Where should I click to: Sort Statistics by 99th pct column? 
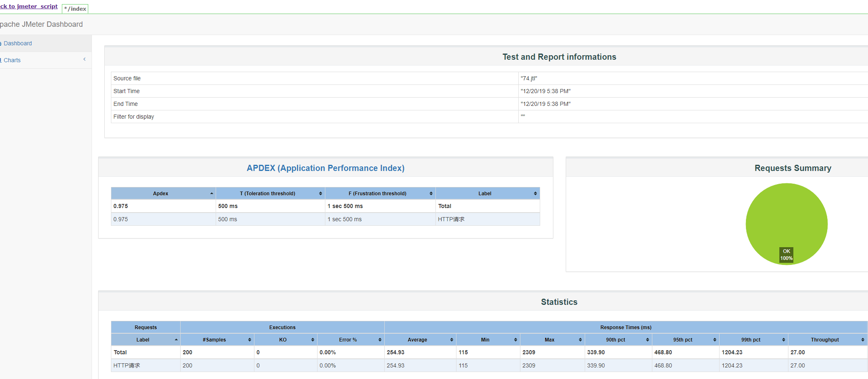click(754, 339)
